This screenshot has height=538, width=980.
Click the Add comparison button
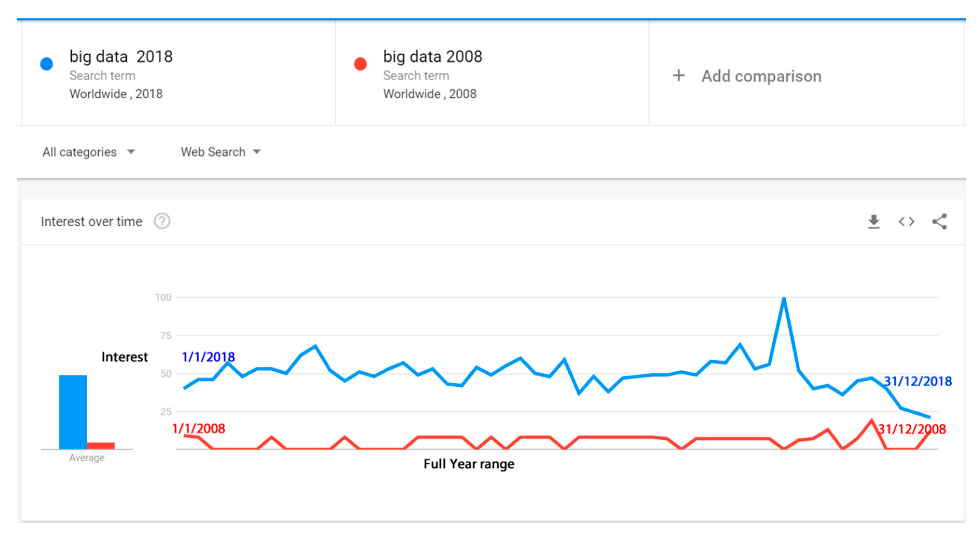[x=761, y=76]
